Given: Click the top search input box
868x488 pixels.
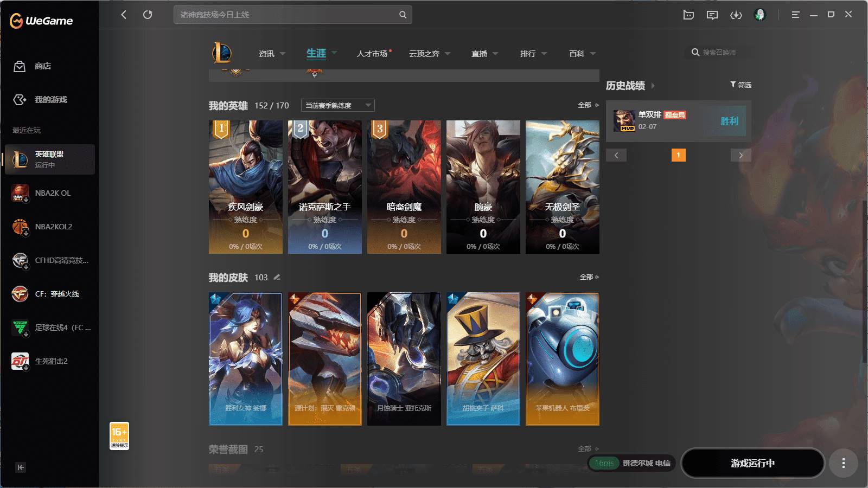Looking at the screenshot, I should [293, 15].
